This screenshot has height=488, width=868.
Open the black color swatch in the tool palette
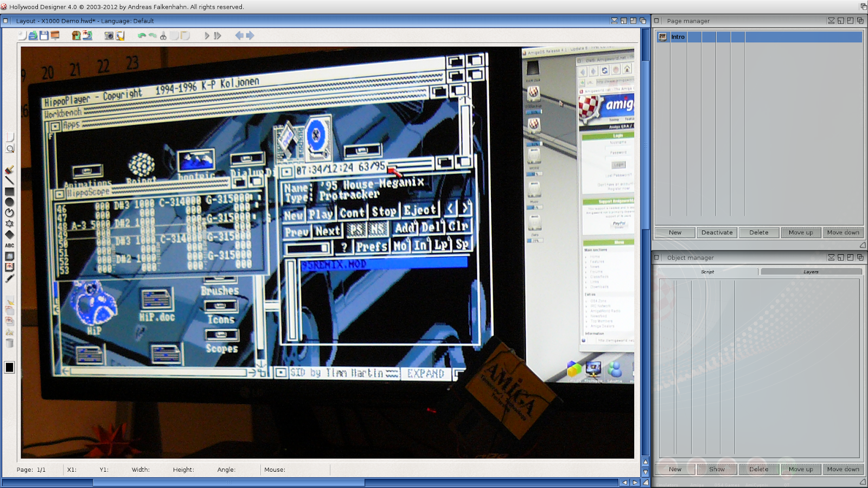click(x=9, y=367)
